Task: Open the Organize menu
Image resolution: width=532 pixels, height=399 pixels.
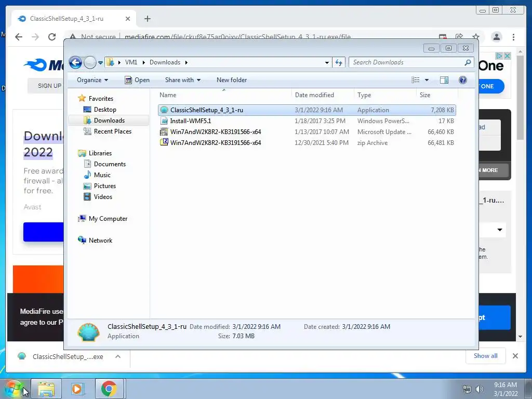Action: (92, 80)
